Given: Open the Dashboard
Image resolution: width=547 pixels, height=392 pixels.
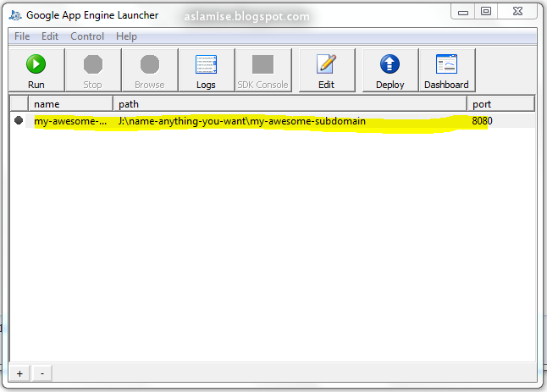Looking at the screenshot, I should point(446,70).
